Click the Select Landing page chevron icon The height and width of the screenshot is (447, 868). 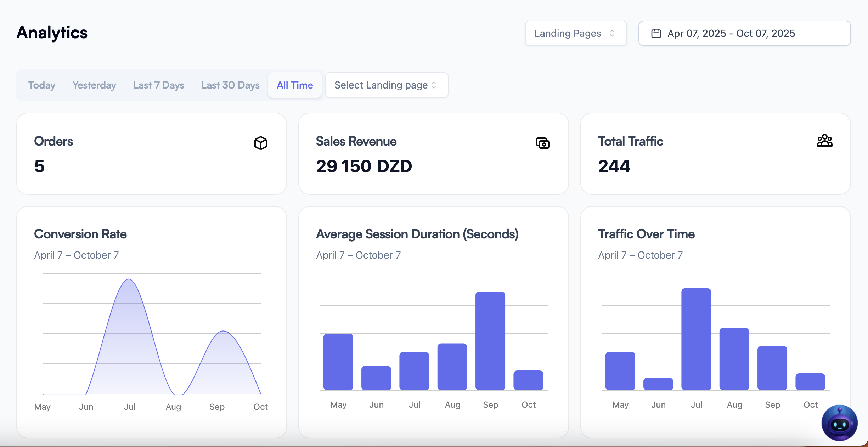(434, 85)
